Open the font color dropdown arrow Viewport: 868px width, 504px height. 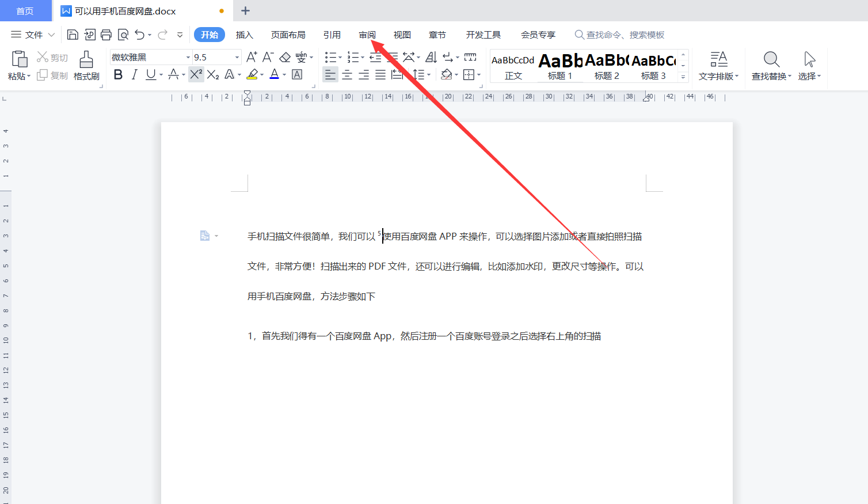(x=284, y=74)
